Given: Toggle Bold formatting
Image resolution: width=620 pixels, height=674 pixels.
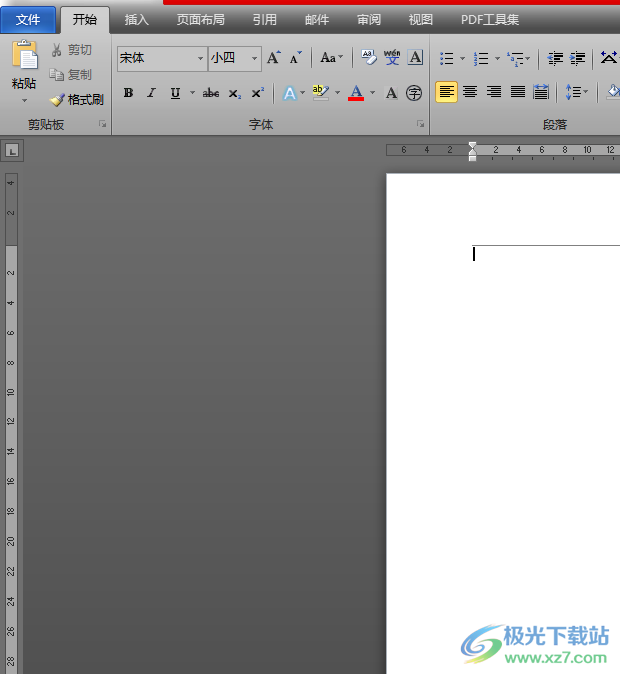Looking at the screenshot, I should [x=128, y=93].
